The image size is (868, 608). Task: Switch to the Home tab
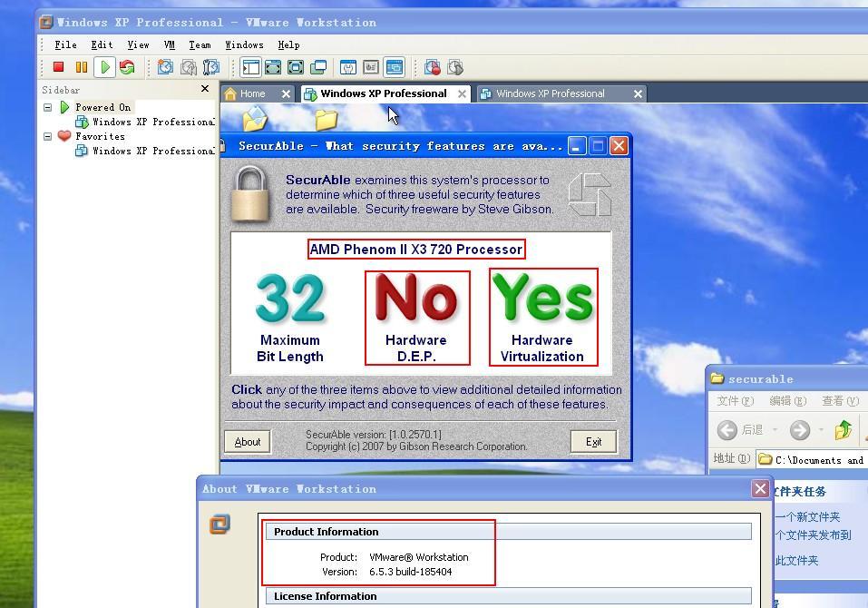(252, 93)
